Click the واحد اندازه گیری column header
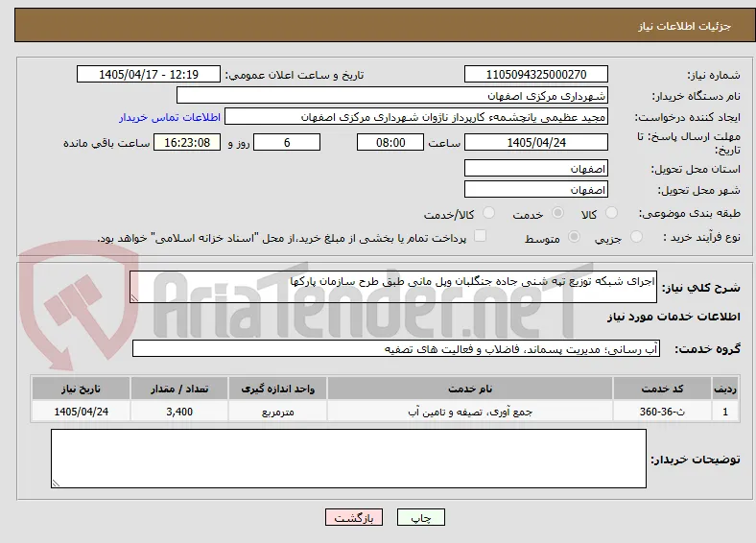 [x=277, y=389]
